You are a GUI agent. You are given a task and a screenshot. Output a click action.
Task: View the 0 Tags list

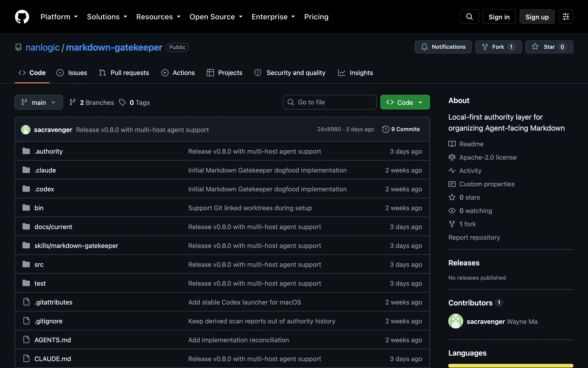point(134,103)
